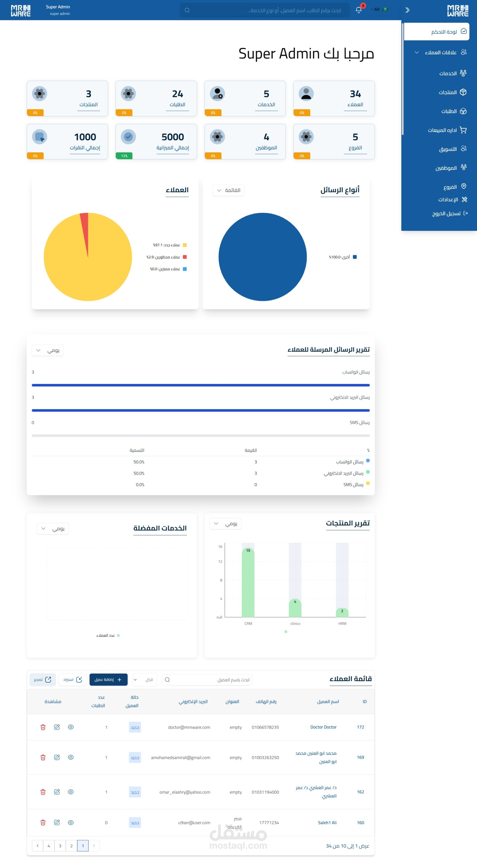This screenshot has height=868, width=477.
Task: View customer Saleh1 Ali with eye icon
Action: (x=71, y=823)
